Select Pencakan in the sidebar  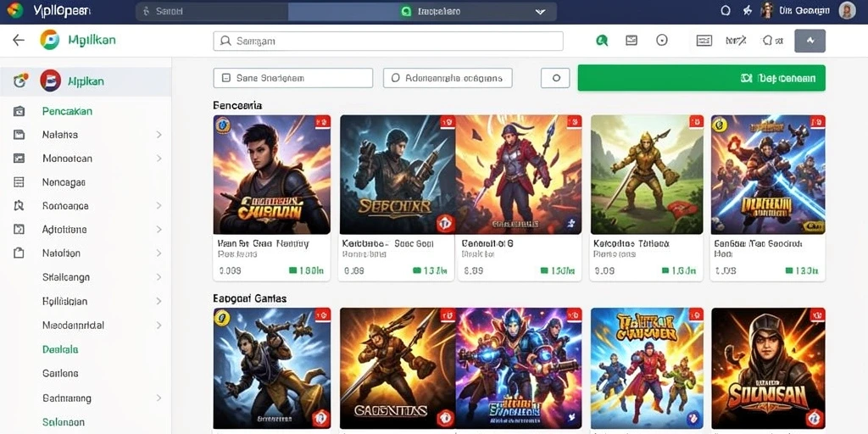(x=67, y=111)
